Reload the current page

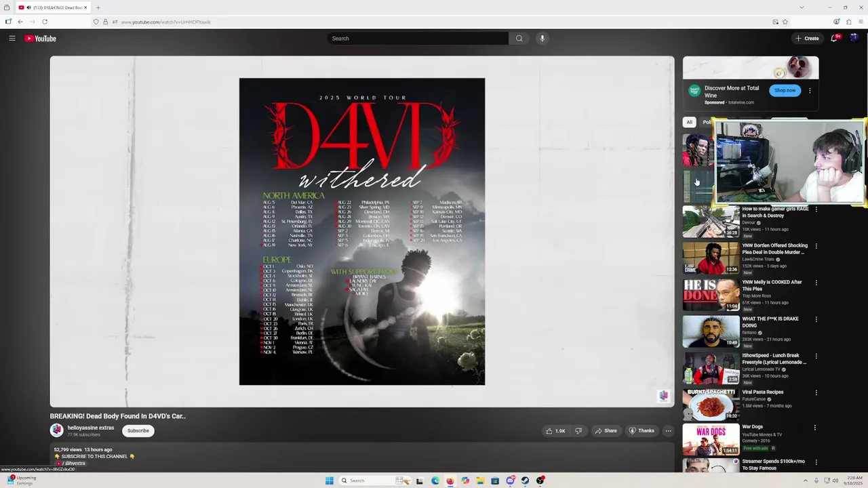click(x=45, y=22)
